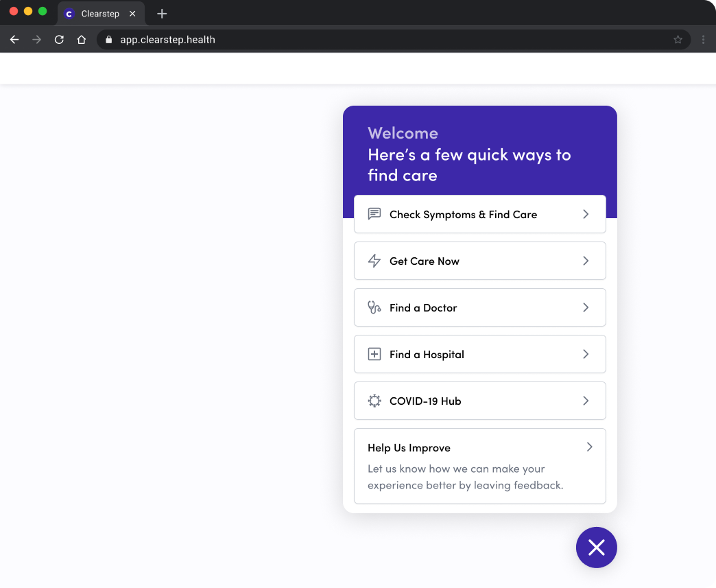Click the padlock icon in the address bar

coord(108,39)
